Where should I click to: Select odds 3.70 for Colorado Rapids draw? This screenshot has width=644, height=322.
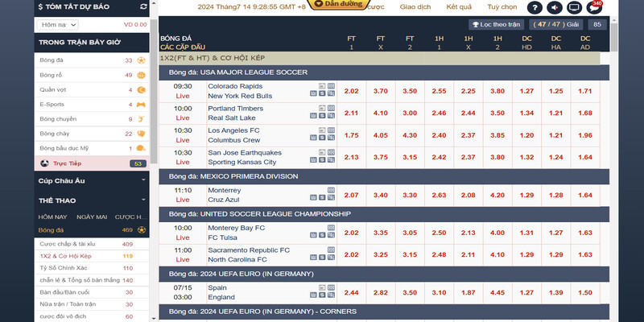click(381, 91)
